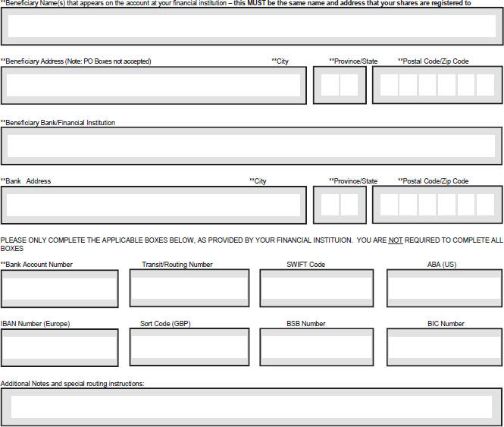
Task: Click the BIC Number field
Action: tap(444, 347)
